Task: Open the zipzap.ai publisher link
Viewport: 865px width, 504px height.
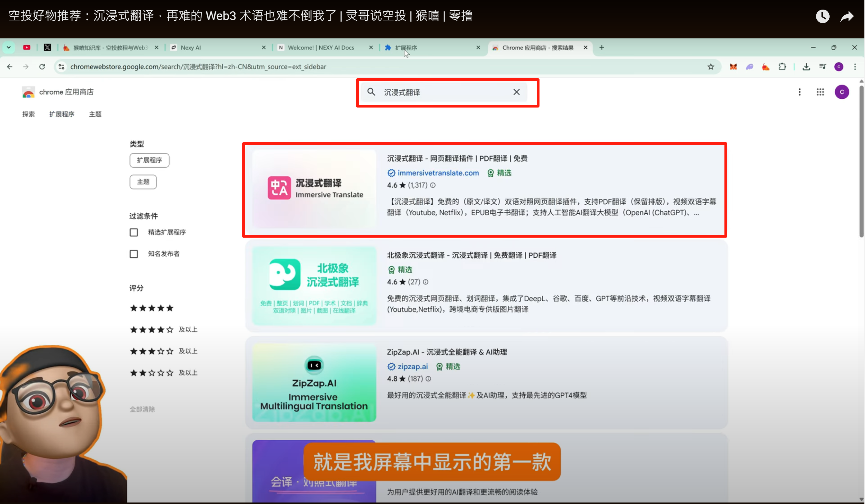Action: pyautogui.click(x=413, y=366)
